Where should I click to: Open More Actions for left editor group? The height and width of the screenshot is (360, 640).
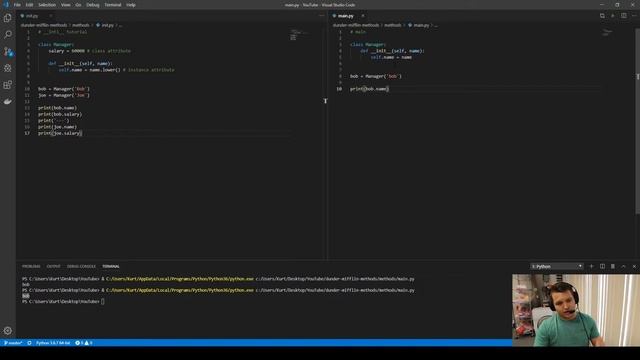tap(322, 16)
